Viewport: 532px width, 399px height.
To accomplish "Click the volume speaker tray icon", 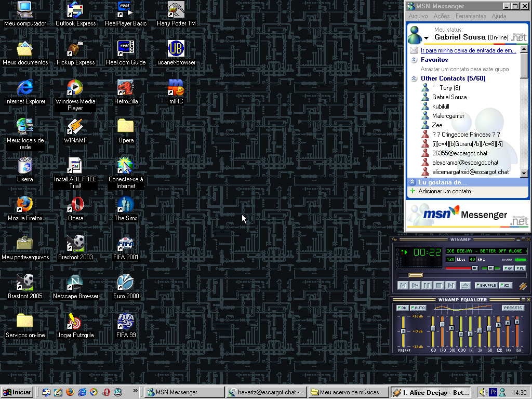I will (483, 393).
